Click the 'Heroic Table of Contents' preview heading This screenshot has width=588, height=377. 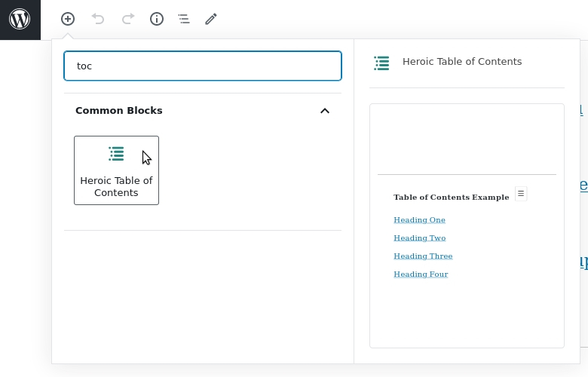[461, 62]
